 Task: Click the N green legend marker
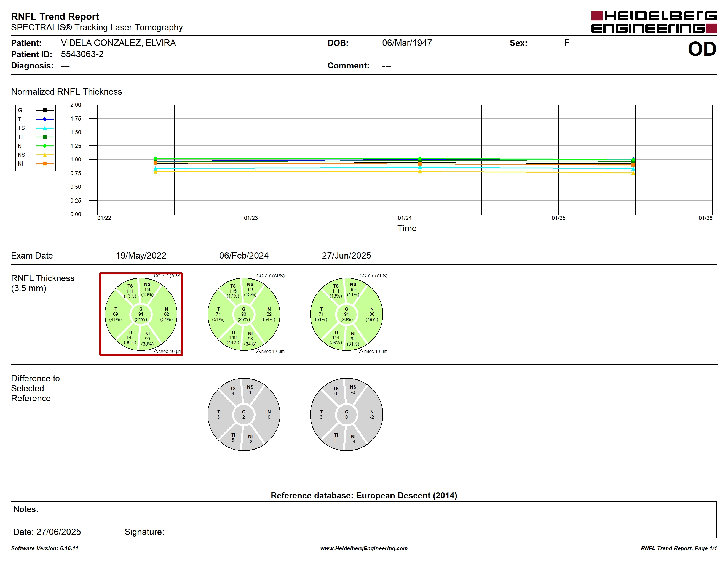pos(45,146)
